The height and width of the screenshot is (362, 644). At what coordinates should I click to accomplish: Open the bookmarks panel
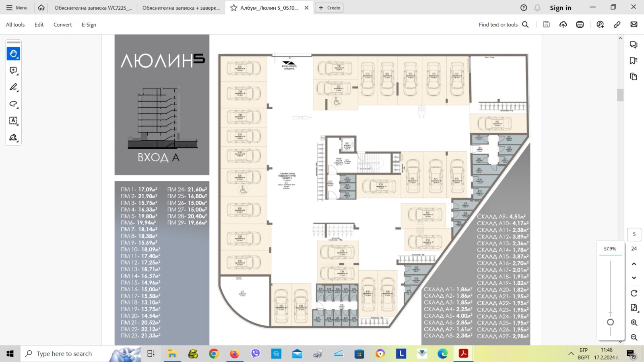[634, 61]
